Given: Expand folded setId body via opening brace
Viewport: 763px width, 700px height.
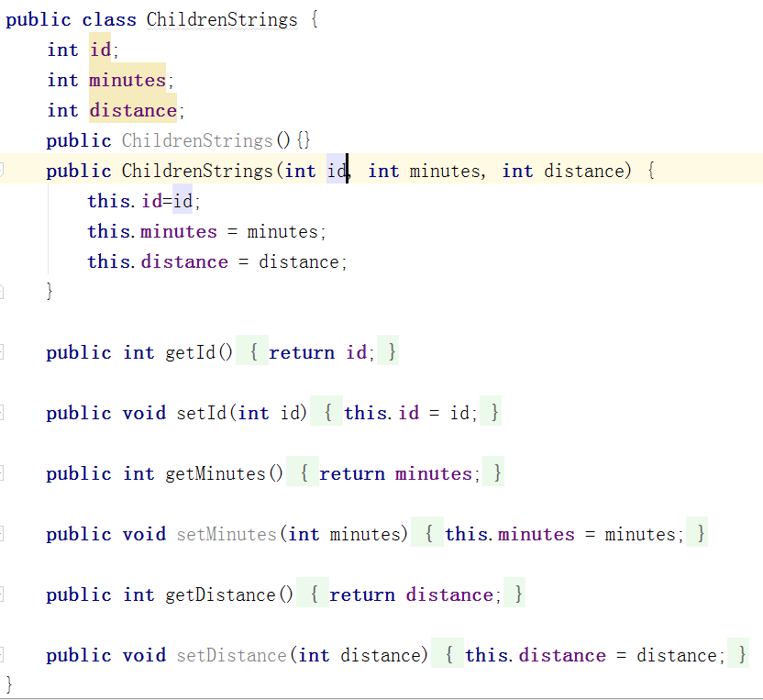Looking at the screenshot, I should [x=328, y=412].
